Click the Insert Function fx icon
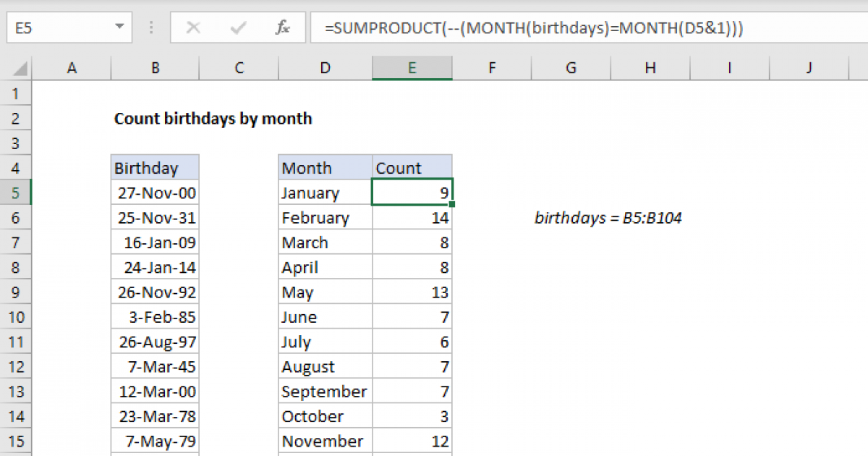Screen dimensions: 868x456 point(282,28)
